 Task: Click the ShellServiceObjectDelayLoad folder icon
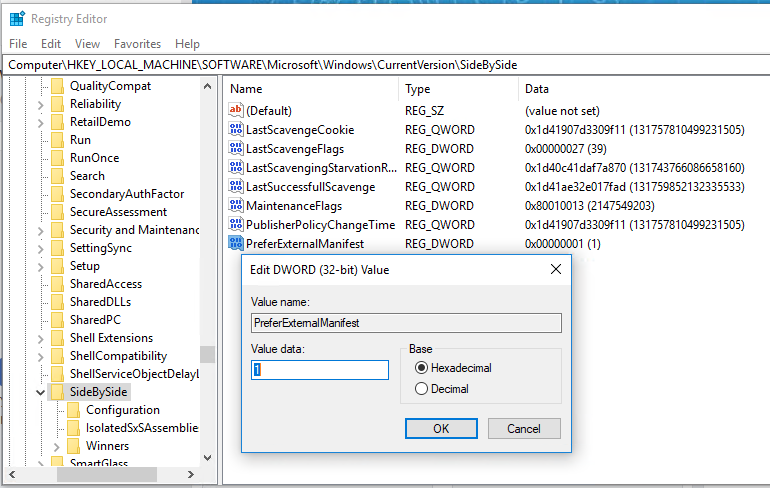pos(57,374)
